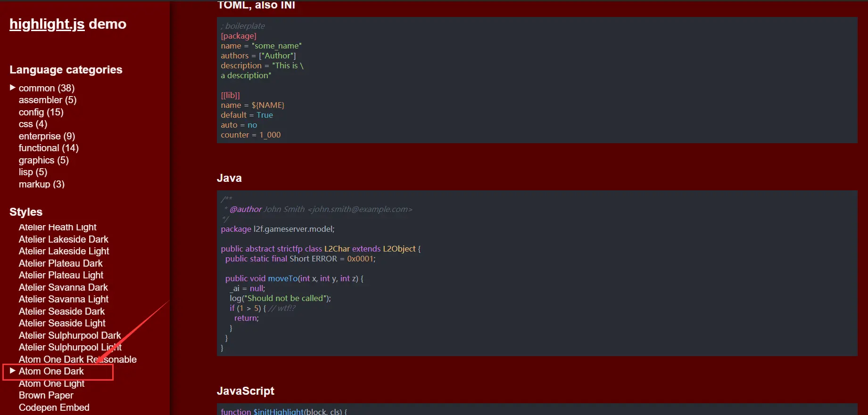This screenshot has height=415, width=868.
Task: Click the currently selected Atom One Dark style
Action: 51,371
